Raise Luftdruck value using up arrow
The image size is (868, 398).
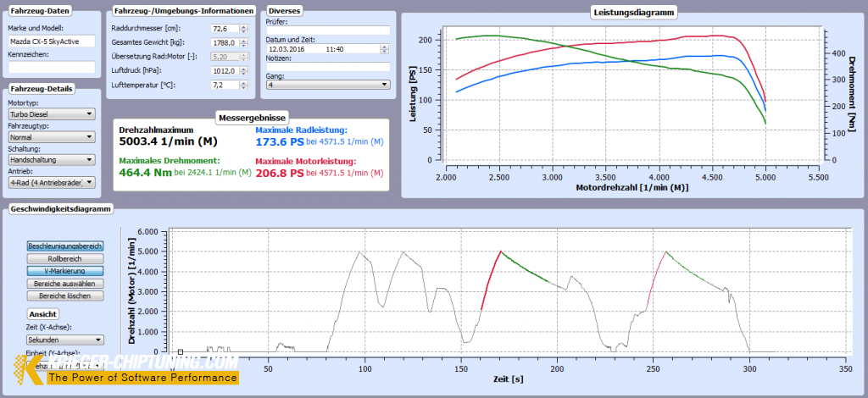click(x=244, y=69)
